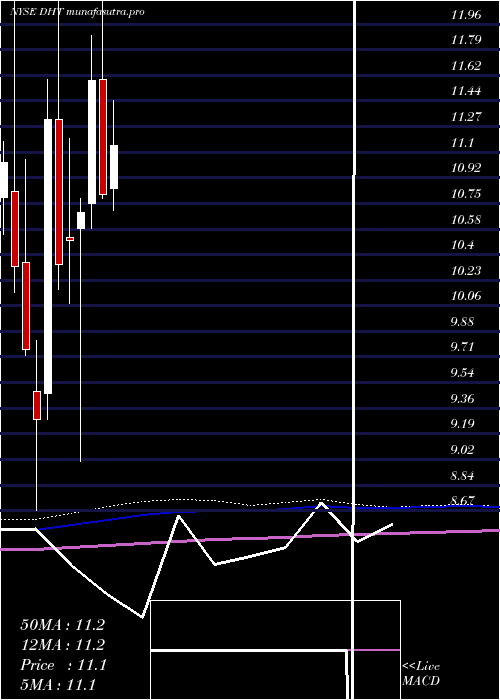Click the 11.96 price axis label

[x=466, y=15]
